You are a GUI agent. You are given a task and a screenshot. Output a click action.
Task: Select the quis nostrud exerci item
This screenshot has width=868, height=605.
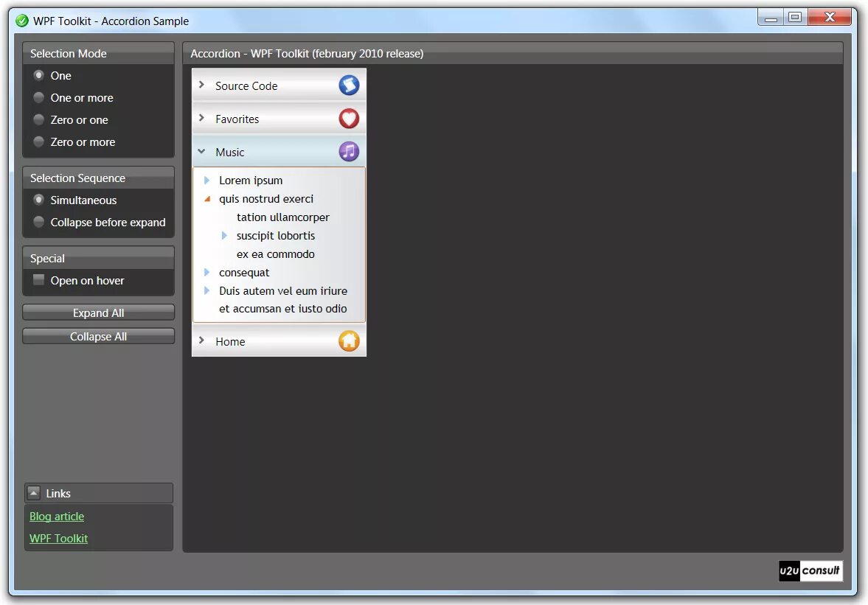(266, 198)
